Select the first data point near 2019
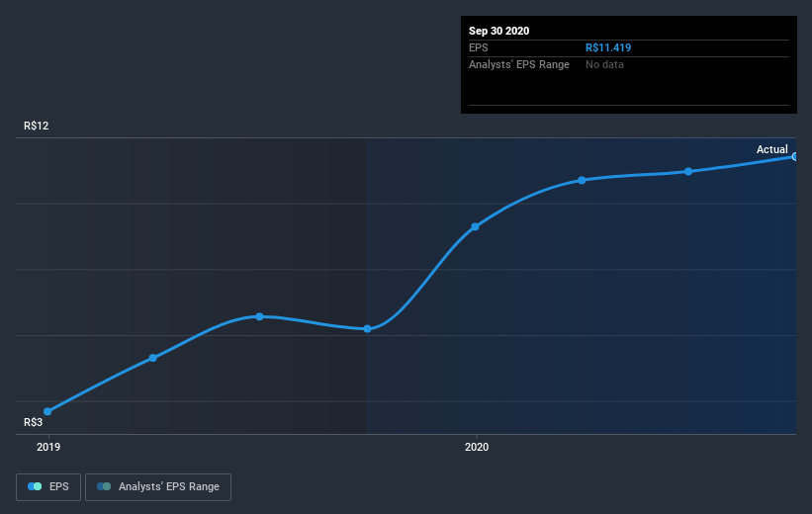Screen dimensions: 812x514 47,411
